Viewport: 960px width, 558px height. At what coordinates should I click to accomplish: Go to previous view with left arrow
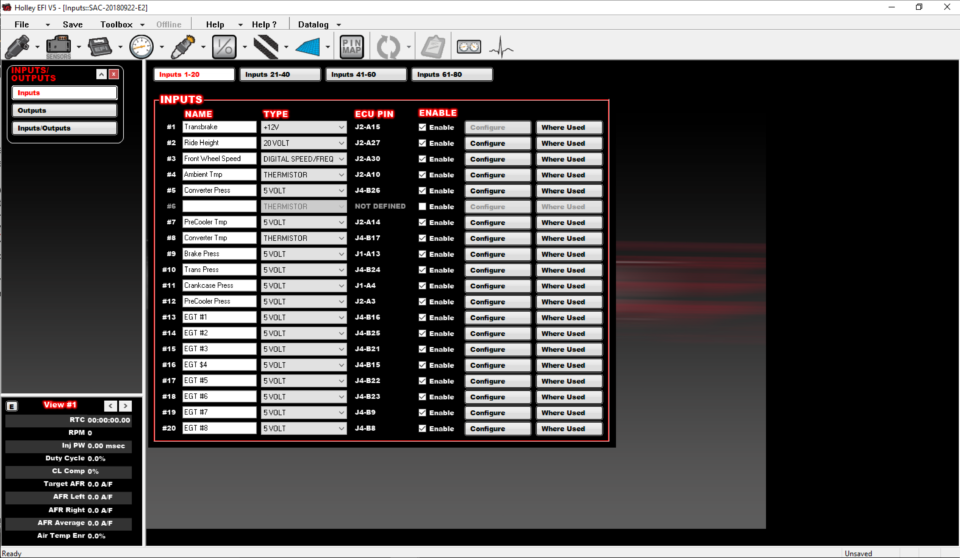(x=110, y=405)
